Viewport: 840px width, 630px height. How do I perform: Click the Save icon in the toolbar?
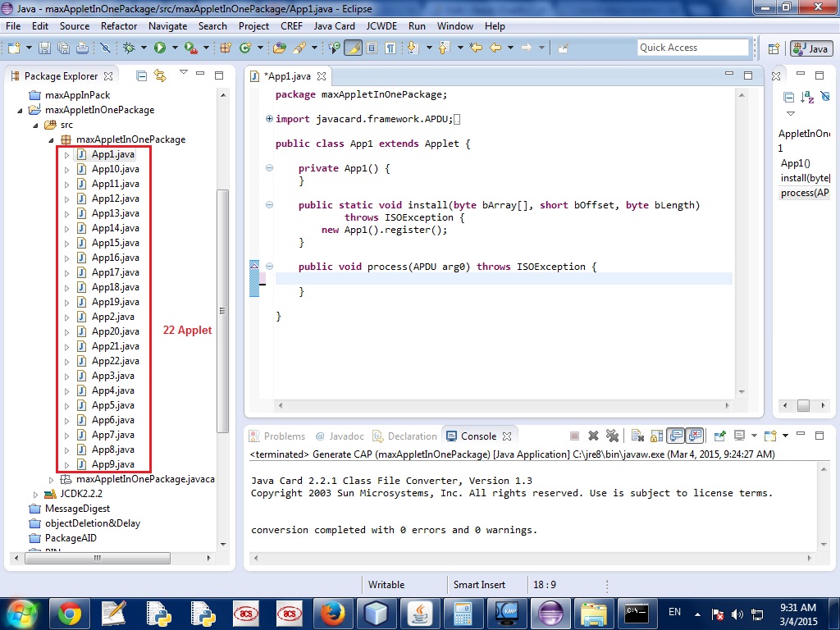[44, 48]
